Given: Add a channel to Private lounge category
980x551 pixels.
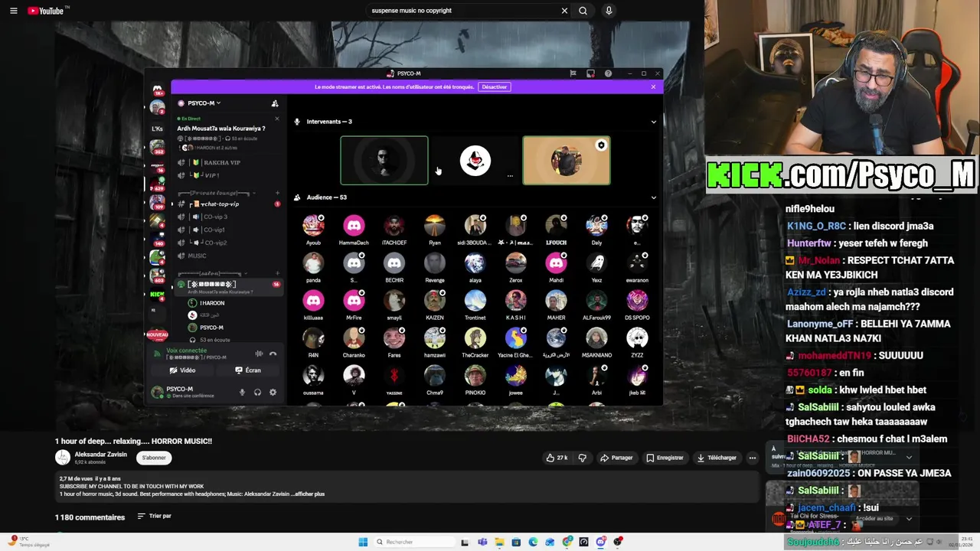Looking at the screenshot, I should click(x=276, y=193).
